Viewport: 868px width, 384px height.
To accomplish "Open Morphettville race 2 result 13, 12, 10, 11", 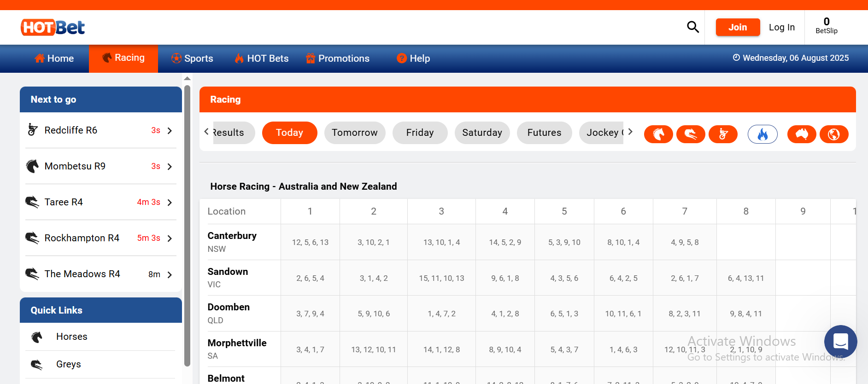I will click(x=374, y=349).
